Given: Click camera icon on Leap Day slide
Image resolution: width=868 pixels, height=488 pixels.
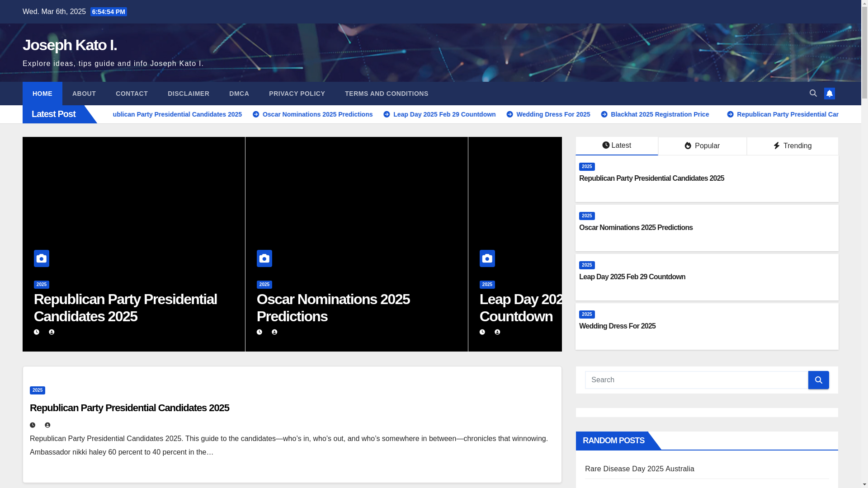Looking at the screenshot, I should tap(487, 258).
